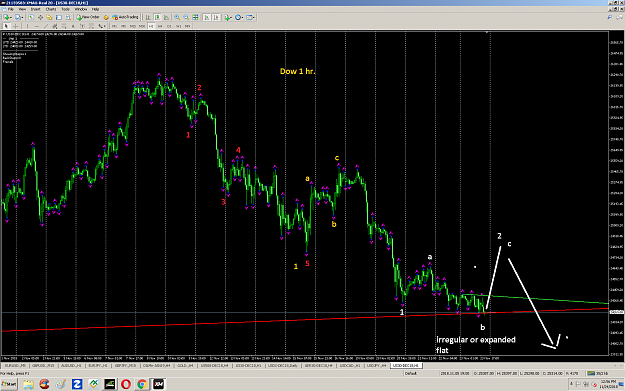Toggle the Data Window crosshair icon

click(x=40, y=17)
